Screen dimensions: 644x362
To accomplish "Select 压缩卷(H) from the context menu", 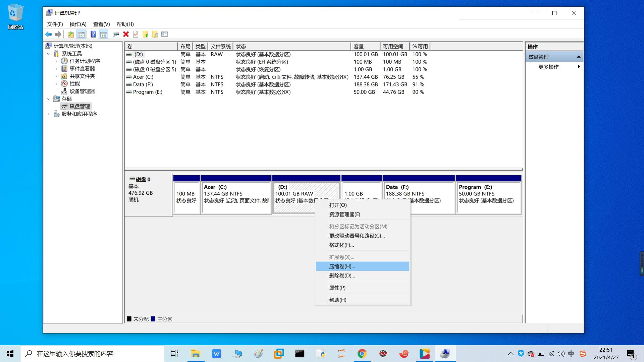I will pos(341,266).
